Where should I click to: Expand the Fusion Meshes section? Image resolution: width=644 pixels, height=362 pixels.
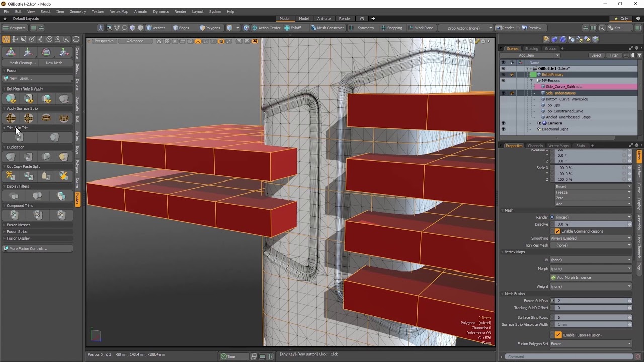(19, 225)
